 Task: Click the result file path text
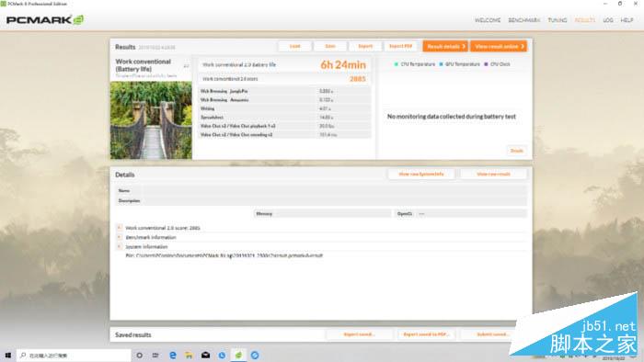(224, 255)
